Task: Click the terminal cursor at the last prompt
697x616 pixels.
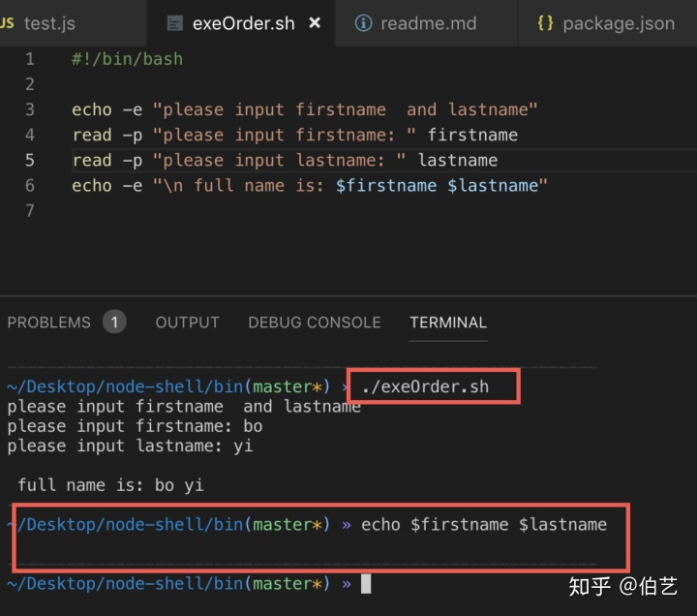Action: pos(366,583)
